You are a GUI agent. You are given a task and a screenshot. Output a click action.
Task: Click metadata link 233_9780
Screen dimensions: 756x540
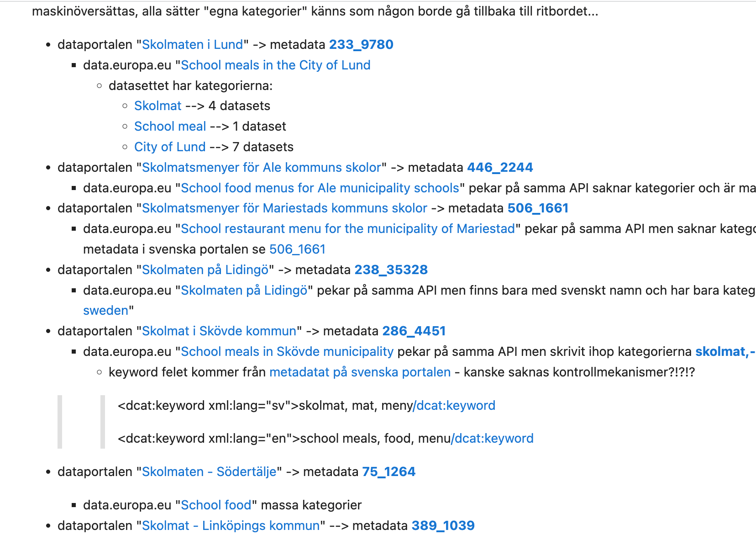361,45
